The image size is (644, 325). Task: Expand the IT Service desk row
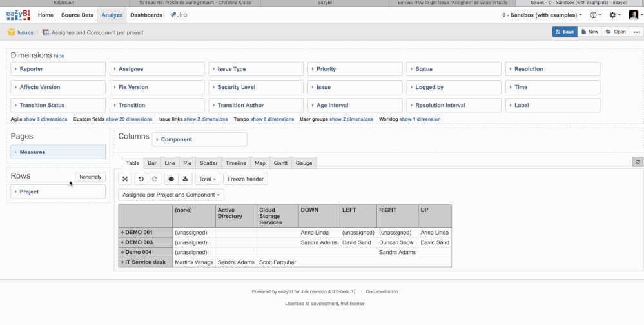click(x=122, y=262)
